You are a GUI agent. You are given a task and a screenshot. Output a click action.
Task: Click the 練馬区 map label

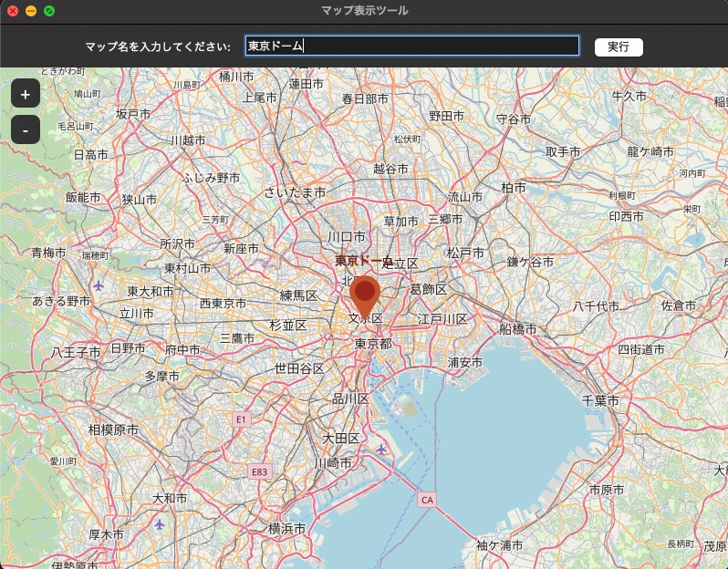click(298, 295)
